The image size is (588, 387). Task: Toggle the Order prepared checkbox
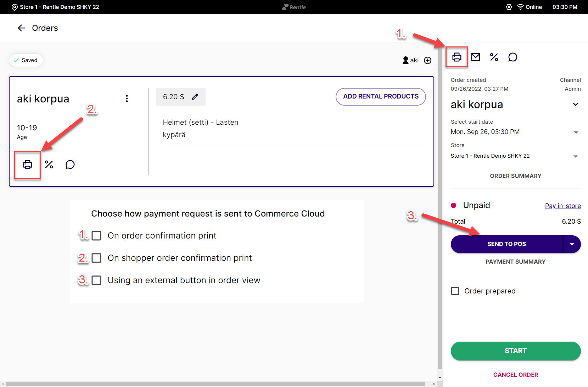455,291
